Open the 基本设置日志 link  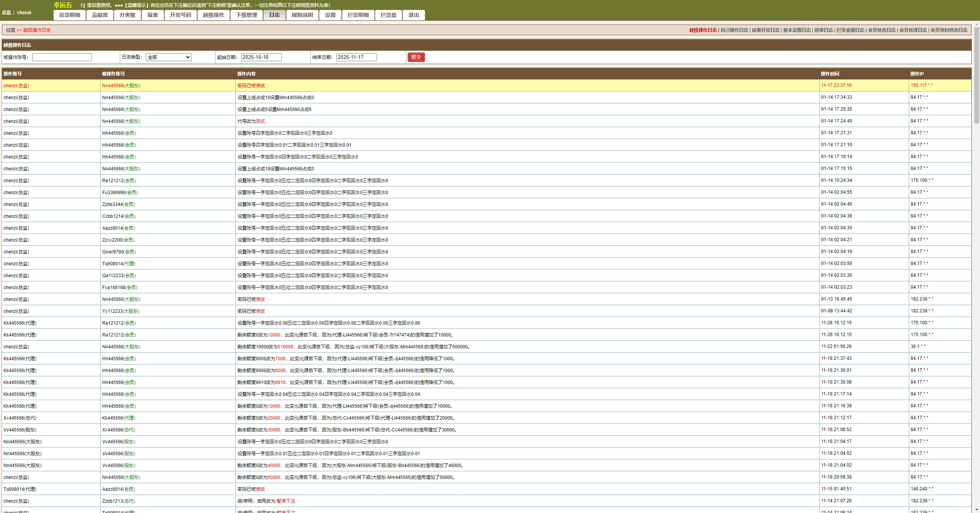[797, 30]
